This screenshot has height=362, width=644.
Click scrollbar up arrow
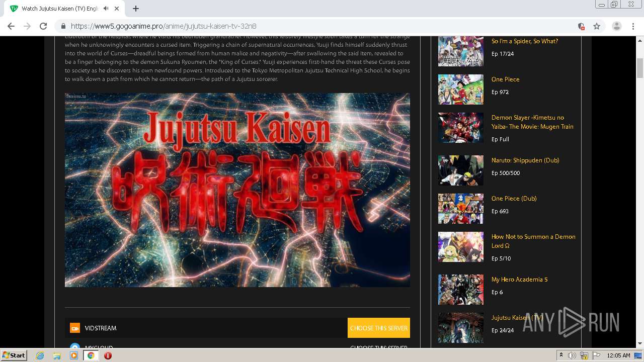tap(640, 40)
